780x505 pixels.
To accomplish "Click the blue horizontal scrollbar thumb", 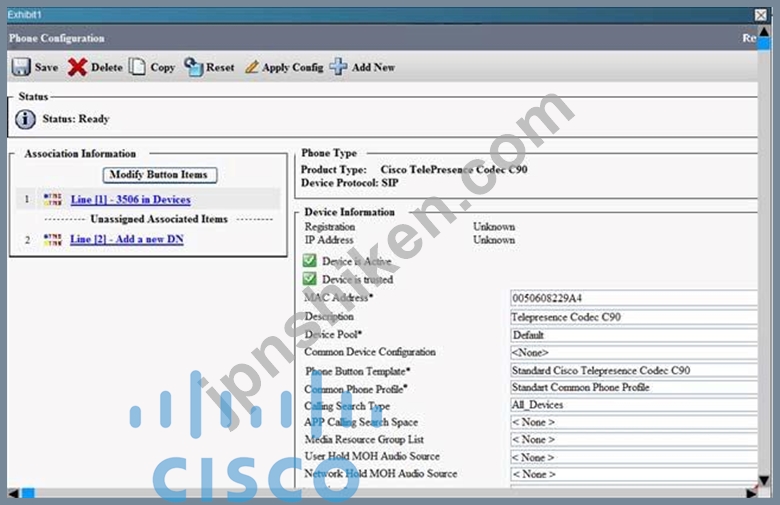I will pos(28,493).
